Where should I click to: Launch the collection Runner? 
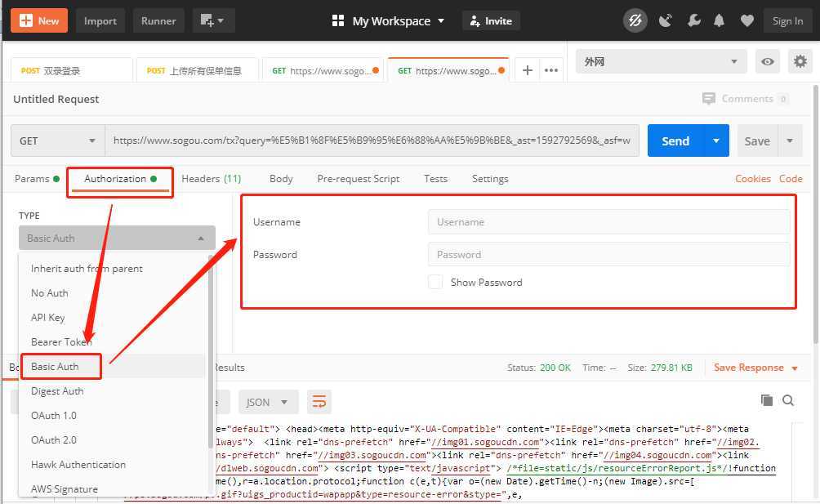(158, 21)
